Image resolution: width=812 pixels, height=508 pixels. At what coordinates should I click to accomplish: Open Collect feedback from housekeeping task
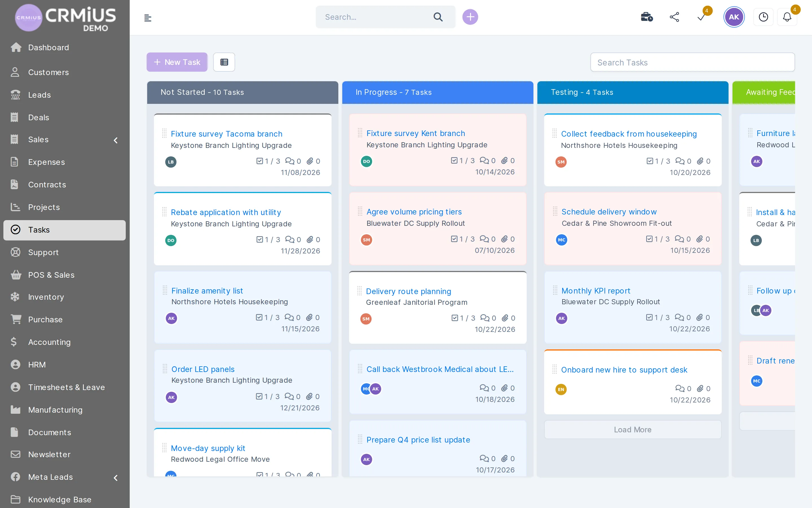pyautogui.click(x=629, y=134)
